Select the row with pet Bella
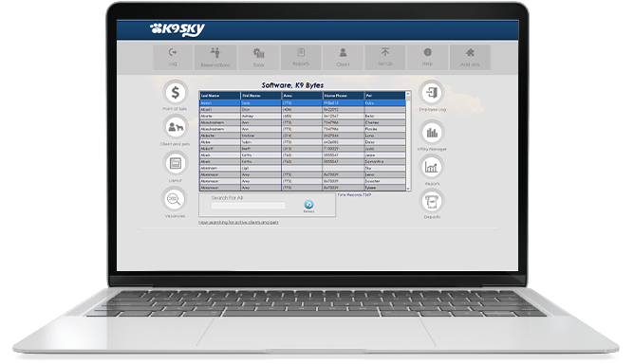The image size is (634, 364). [303, 116]
